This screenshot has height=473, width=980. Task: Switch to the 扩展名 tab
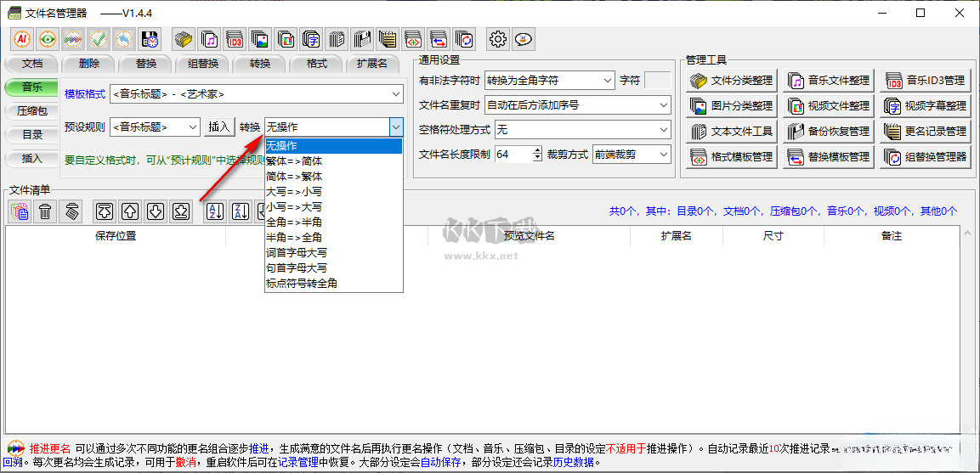click(x=371, y=64)
